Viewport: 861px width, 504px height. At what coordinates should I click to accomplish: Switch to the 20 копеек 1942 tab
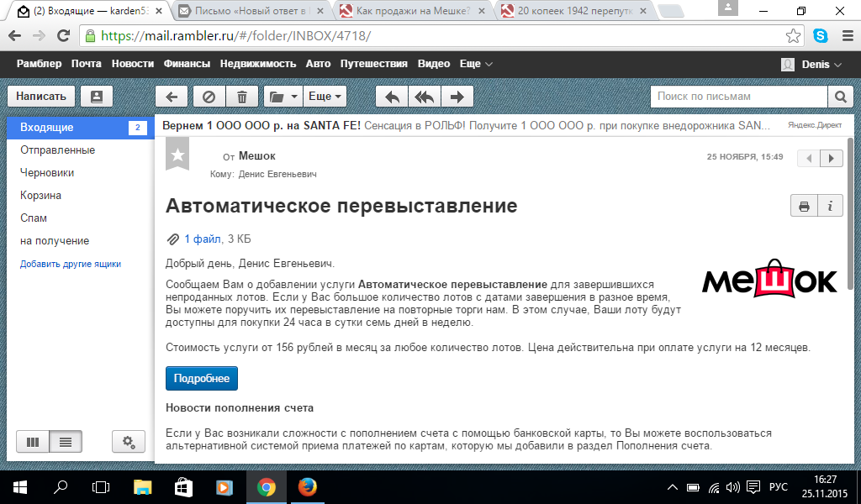click(x=574, y=10)
